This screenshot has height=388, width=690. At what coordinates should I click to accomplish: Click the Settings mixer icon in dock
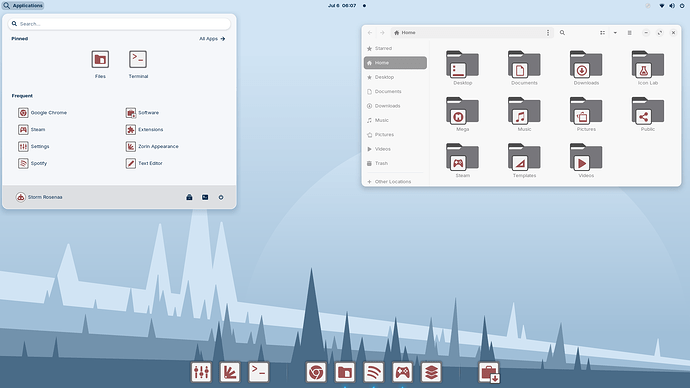pyautogui.click(x=202, y=372)
